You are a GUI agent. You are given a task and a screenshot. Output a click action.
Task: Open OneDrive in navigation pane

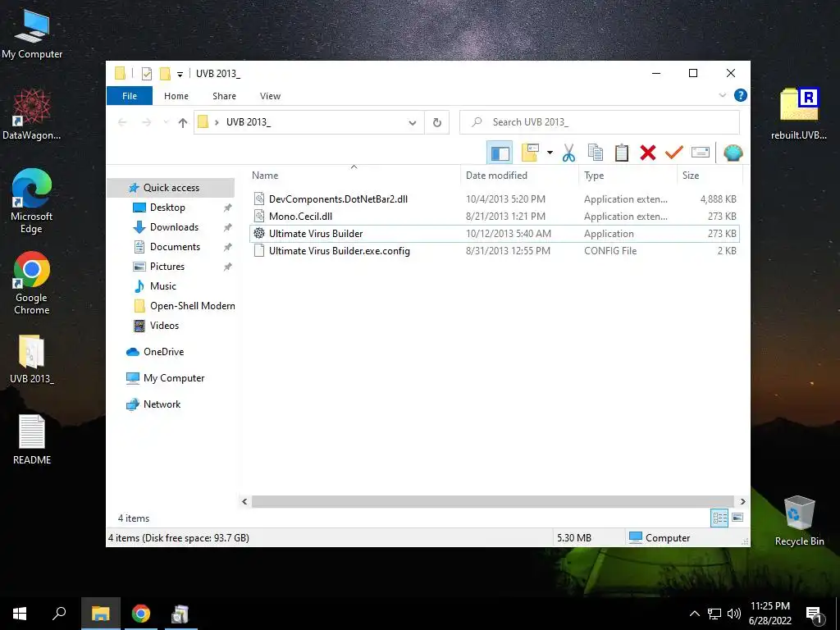click(x=163, y=352)
